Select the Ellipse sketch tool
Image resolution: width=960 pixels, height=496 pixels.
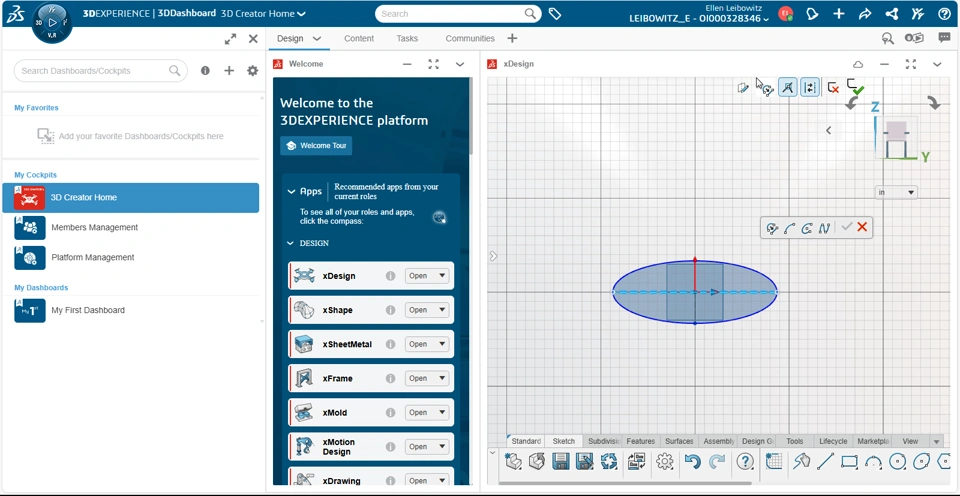[921, 461]
